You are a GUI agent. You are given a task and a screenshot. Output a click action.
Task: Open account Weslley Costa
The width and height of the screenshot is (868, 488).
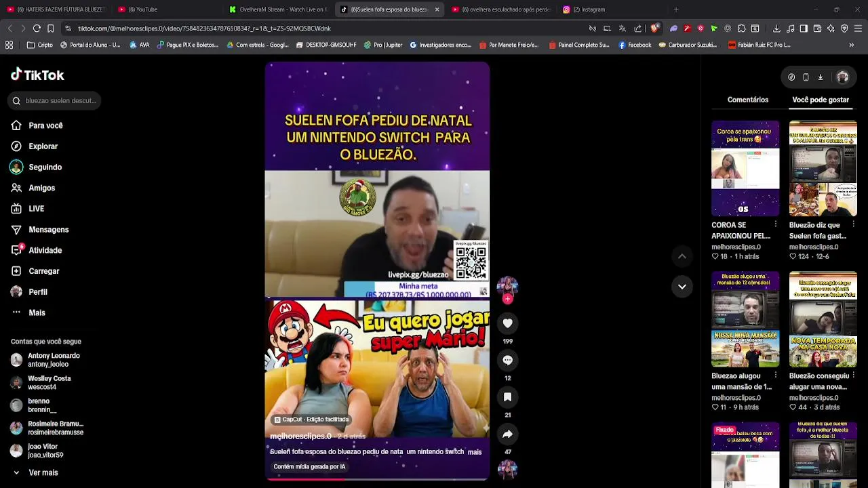click(41, 383)
